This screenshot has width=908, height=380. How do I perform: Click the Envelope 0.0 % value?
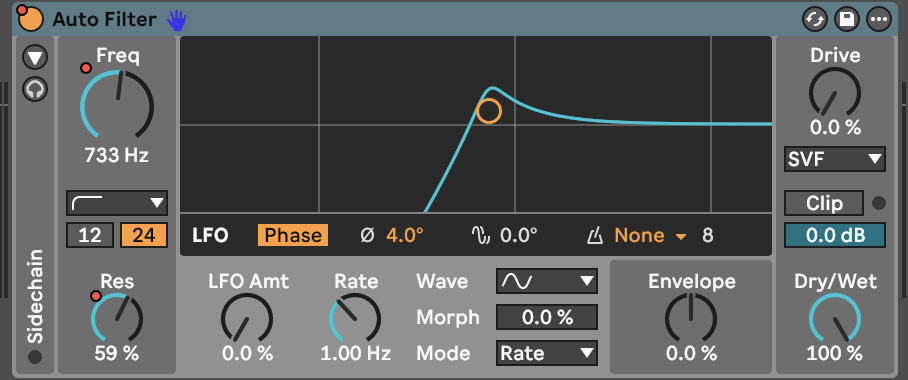pos(691,353)
